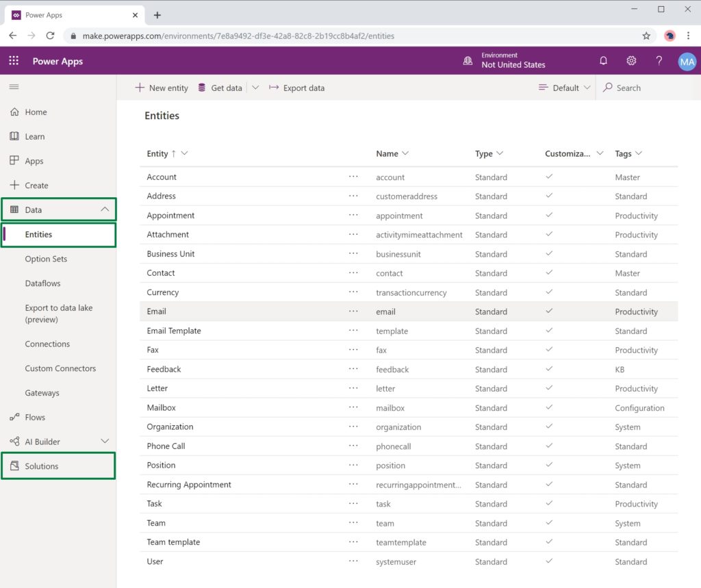
Task: Open Tags column dropdown
Action: 639,153
